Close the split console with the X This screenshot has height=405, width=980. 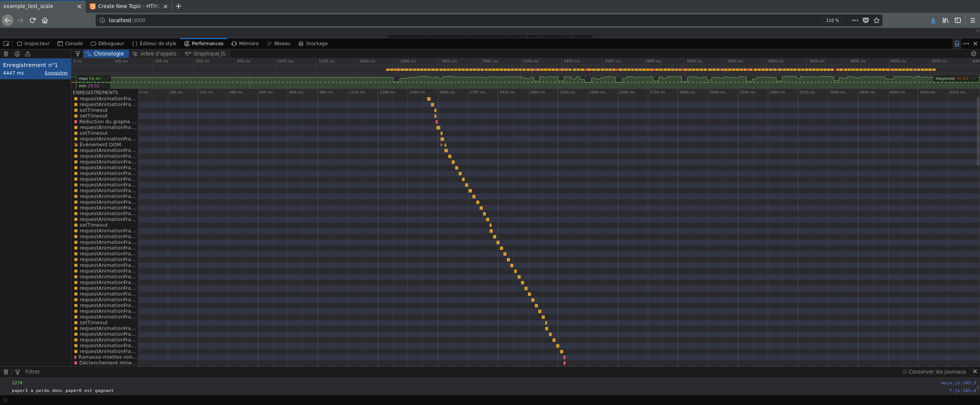pyautogui.click(x=975, y=371)
